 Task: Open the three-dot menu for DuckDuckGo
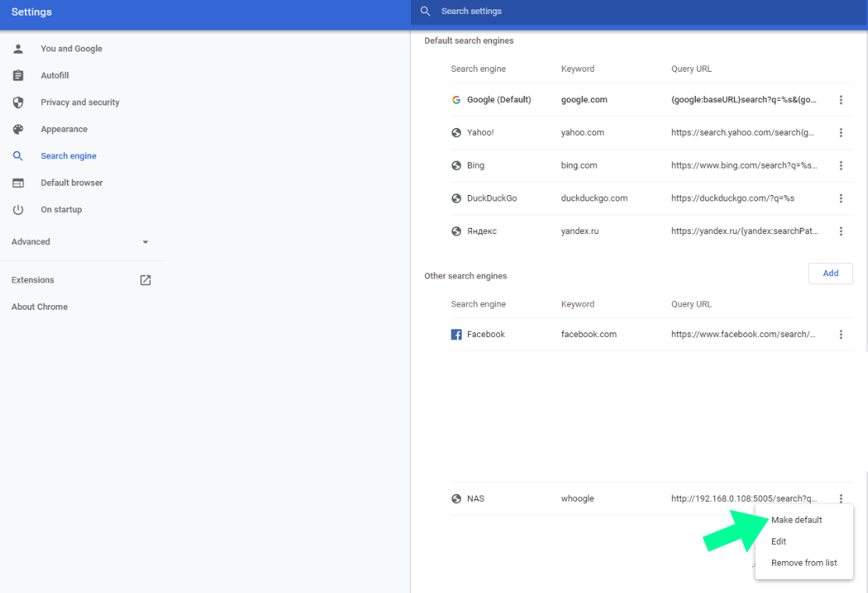[841, 198]
